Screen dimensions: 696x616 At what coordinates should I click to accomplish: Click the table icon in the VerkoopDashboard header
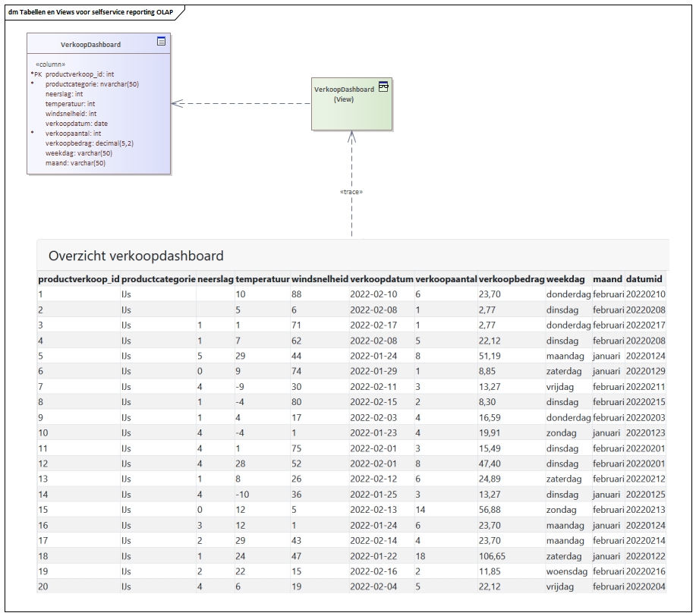tap(161, 42)
